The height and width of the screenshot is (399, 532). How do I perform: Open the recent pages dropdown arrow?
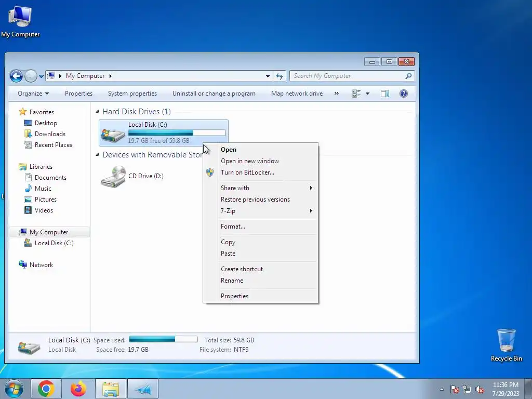pyautogui.click(x=41, y=76)
